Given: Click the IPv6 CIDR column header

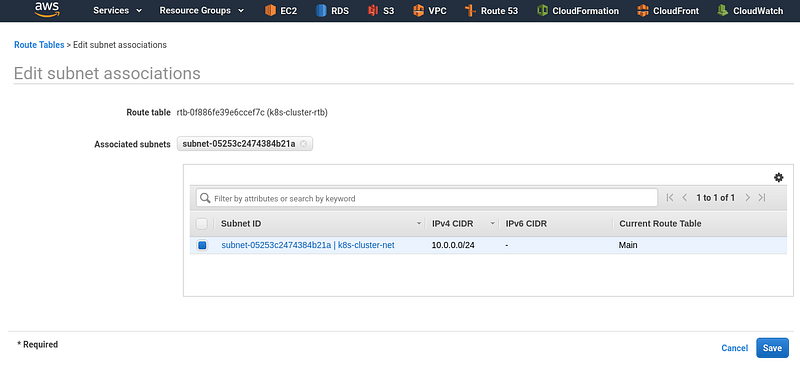Looking at the screenshot, I should click(x=526, y=224).
